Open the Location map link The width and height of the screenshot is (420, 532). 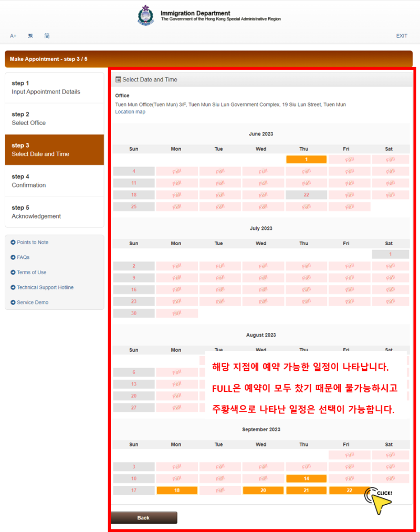[x=130, y=111]
